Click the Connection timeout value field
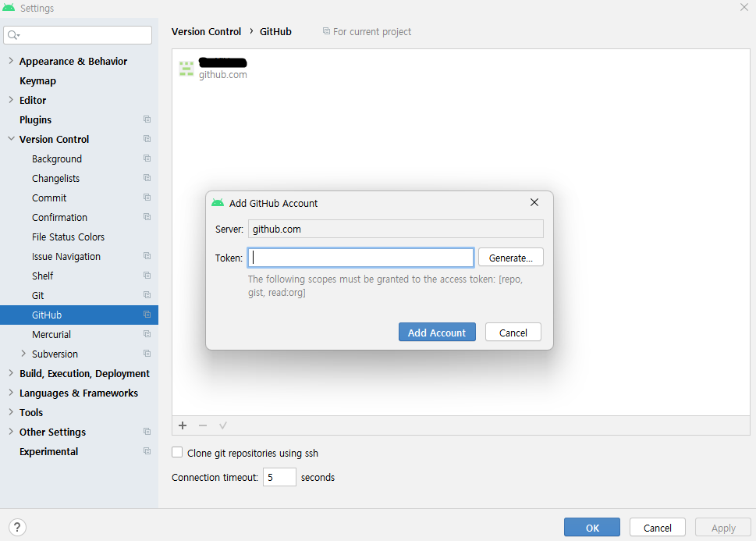Screen dimensions: 756x541 [x=279, y=477]
